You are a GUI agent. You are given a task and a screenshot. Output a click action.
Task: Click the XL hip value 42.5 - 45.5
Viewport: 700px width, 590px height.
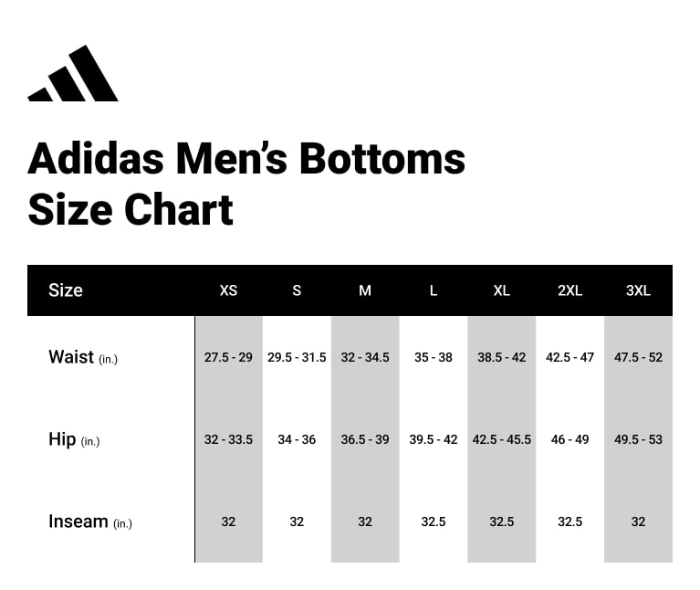click(501, 439)
